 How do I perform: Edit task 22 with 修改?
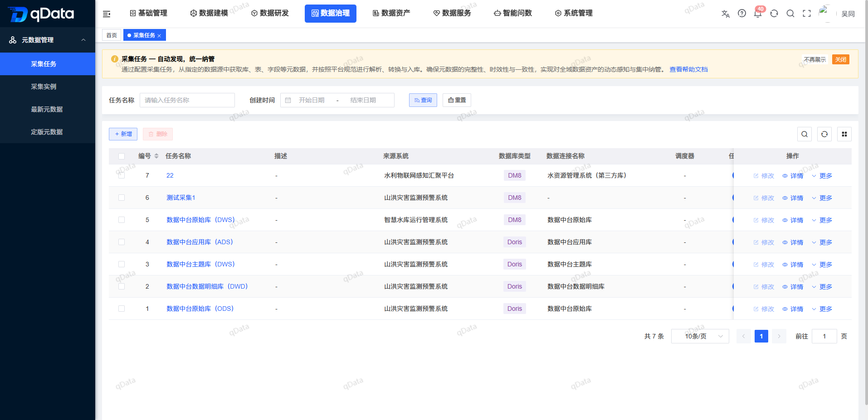pos(764,176)
